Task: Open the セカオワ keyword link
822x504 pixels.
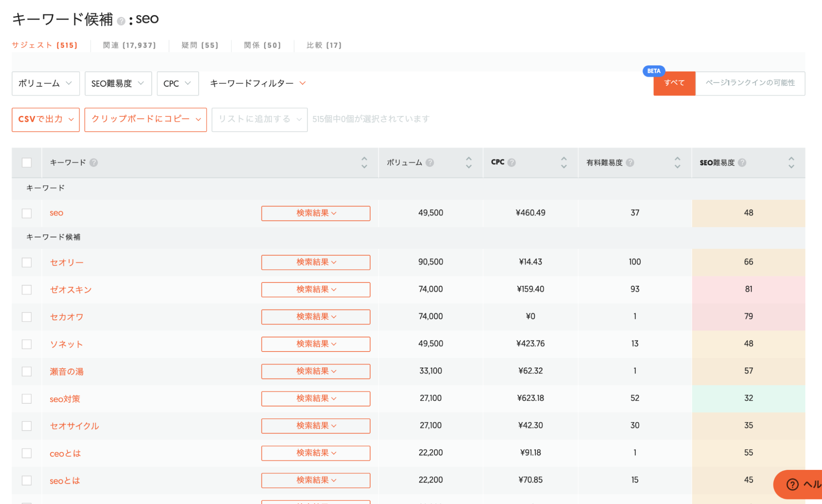Action: coord(67,317)
